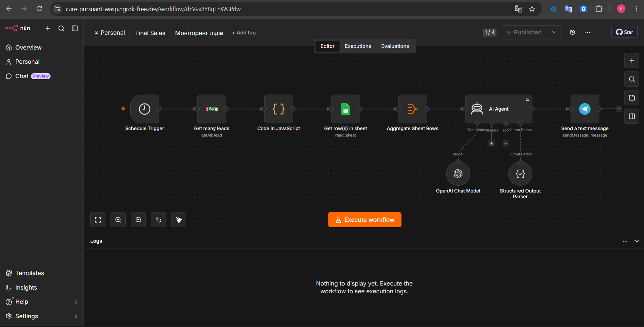644x327 pixels.
Task: Open the Evaluations tab
Action: point(395,46)
